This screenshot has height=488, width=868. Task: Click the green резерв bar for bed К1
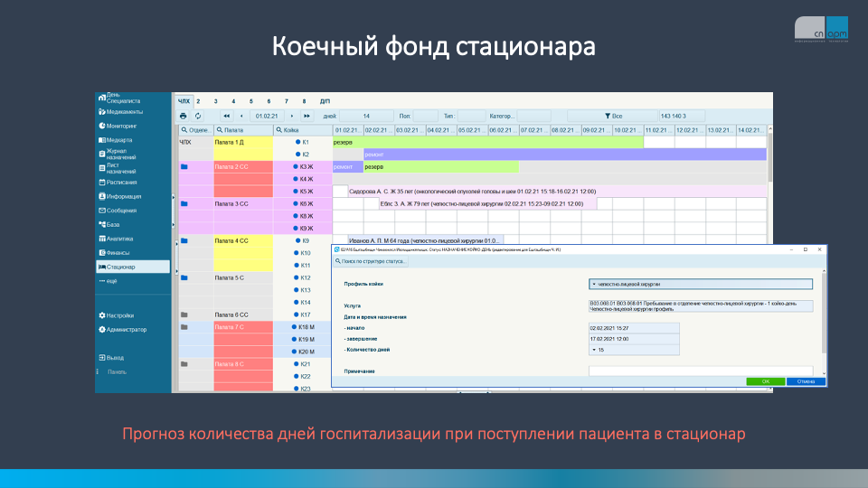click(487, 142)
